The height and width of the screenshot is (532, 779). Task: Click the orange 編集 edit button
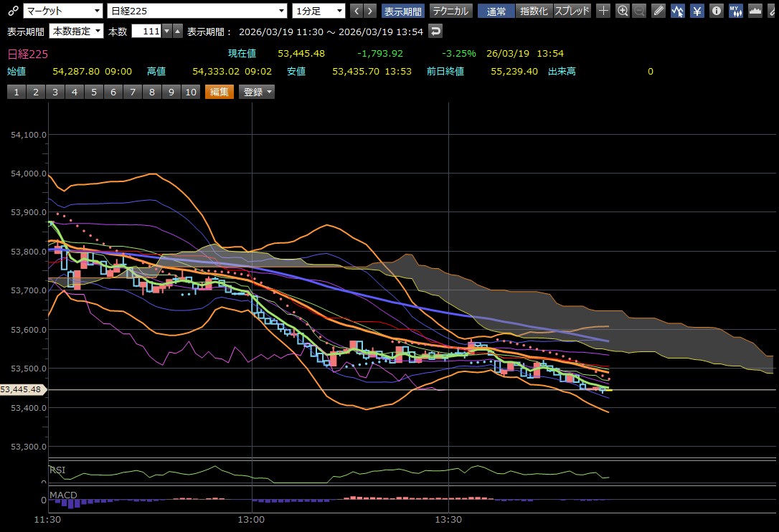(x=219, y=92)
